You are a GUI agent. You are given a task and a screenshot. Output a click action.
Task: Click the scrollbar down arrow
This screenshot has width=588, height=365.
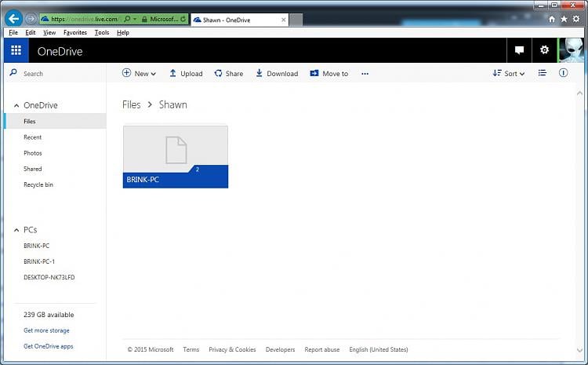[x=579, y=349]
